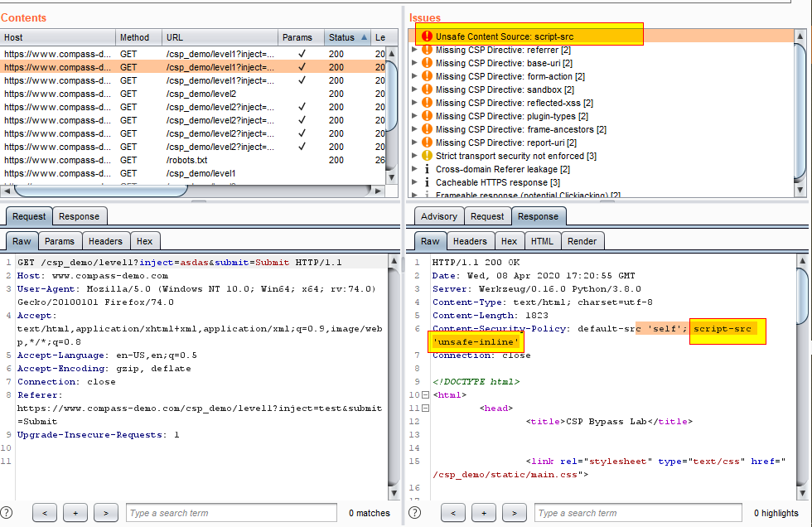Click the scroll-up arrow of the Contents table
This screenshot has width=812, height=527.
(391, 53)
